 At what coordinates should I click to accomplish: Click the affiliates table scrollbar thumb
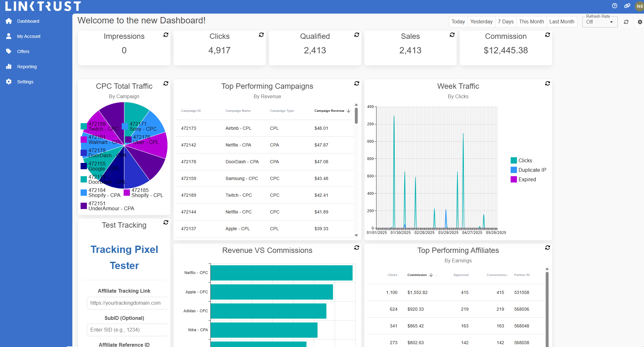547,309
